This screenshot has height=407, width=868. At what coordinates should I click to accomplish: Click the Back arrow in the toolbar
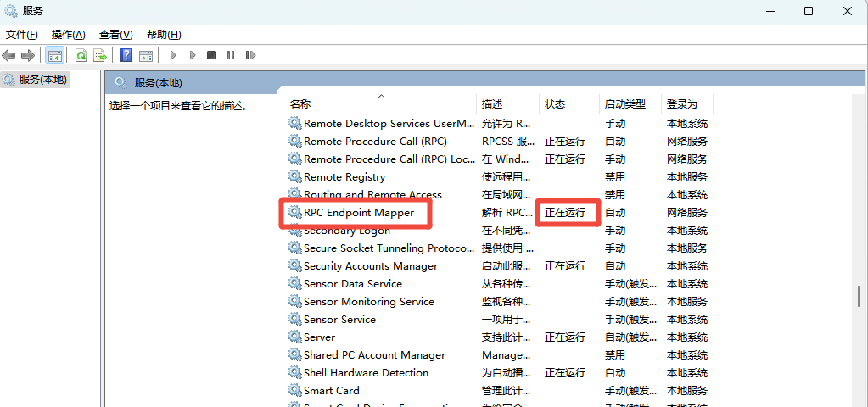pos(9,56)
